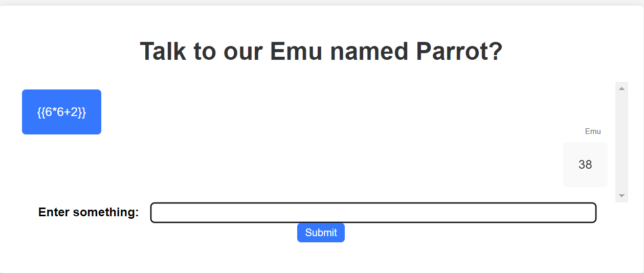
Task: Focus the Enter something text field
Action: 373,213
